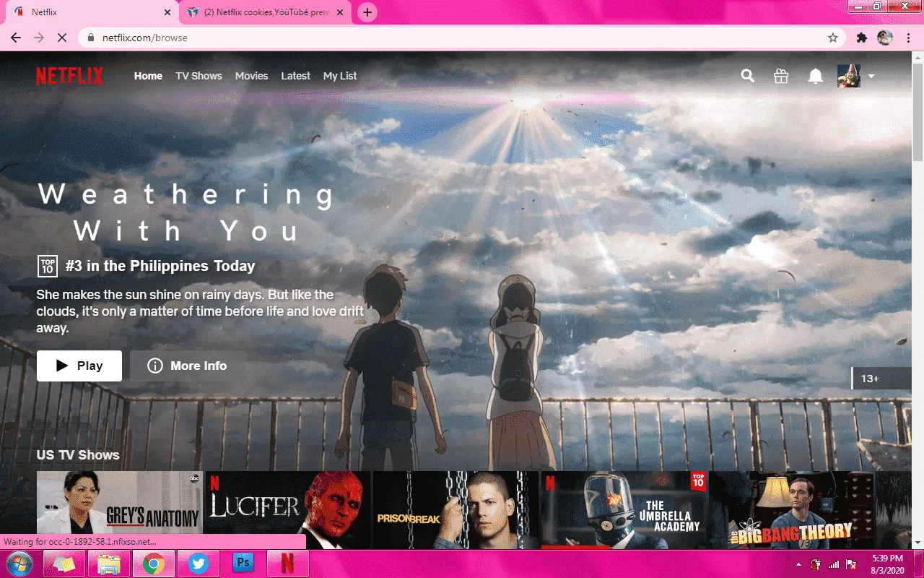The height and width of the screenshot is (578, 924).
Task: Open The Big Bang Theory thumbnail
Action: coord(791,510)
